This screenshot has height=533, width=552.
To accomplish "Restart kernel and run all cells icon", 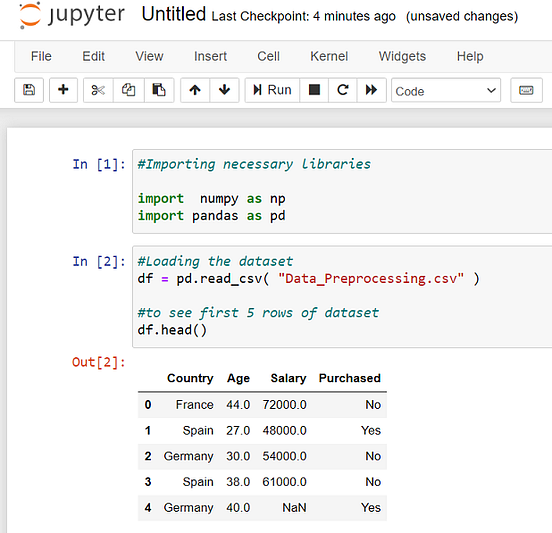I will coord(371,90).
